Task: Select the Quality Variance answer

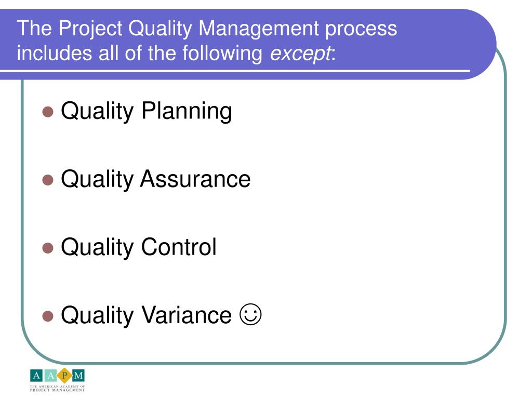Action: 146,315
